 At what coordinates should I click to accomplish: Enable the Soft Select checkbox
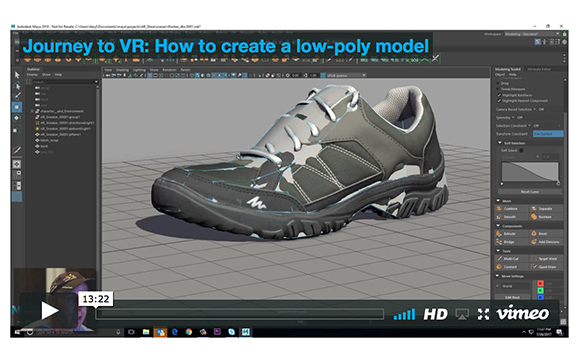(521, 150)
